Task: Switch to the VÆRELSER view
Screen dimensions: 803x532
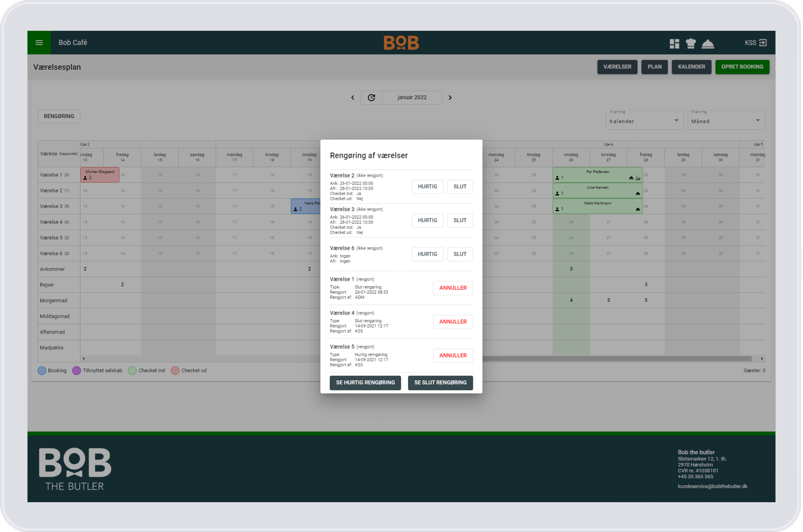Action: 617,67
